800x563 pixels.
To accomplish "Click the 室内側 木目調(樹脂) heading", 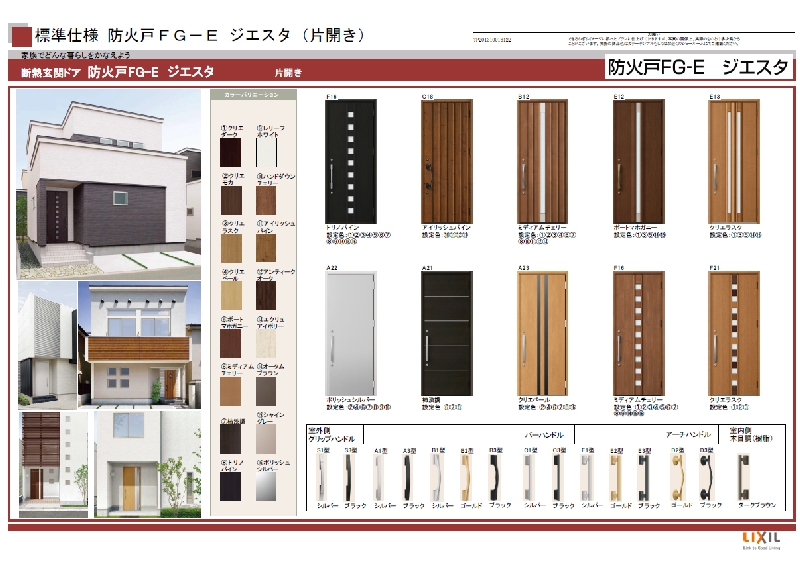I will [751, 434].
